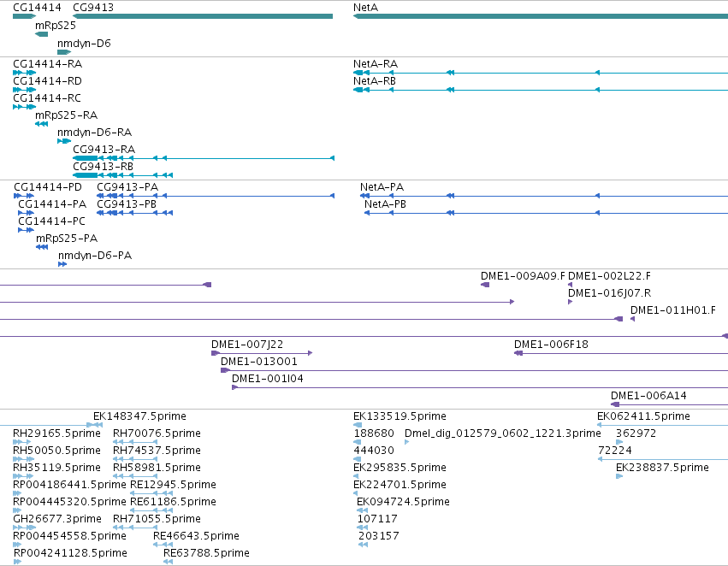
Task: Select the CG14414 gene arrow glyph
Action: pyautogui.click(x=25, y=16)
